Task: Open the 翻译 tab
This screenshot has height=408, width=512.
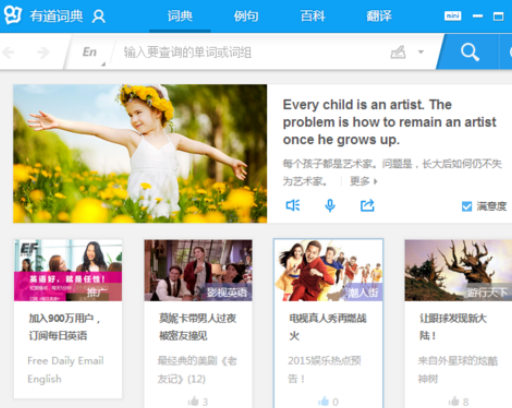Action: click(x=379, y=16)
